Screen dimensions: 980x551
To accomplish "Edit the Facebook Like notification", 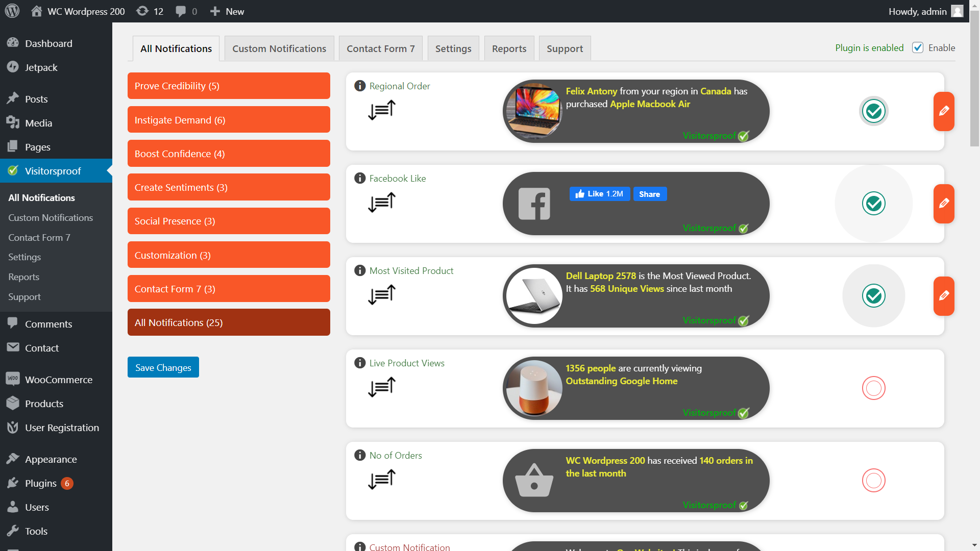I will 944,204.
